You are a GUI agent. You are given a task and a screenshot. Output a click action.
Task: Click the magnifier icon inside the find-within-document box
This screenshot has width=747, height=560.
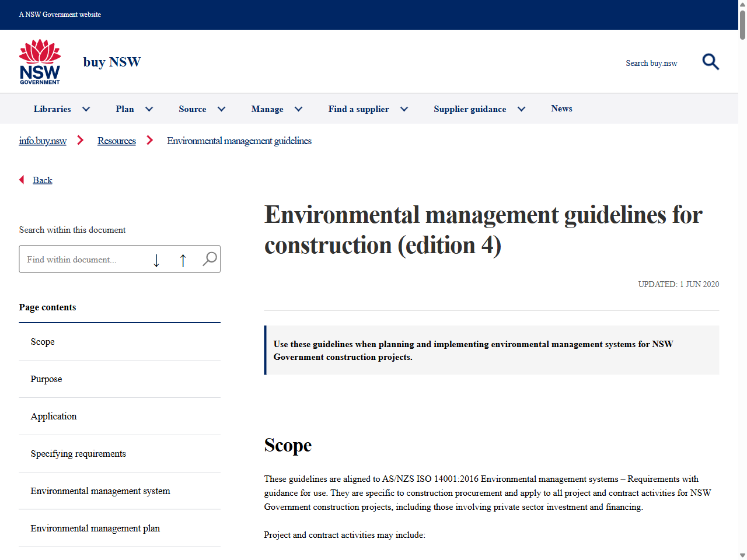208,258
